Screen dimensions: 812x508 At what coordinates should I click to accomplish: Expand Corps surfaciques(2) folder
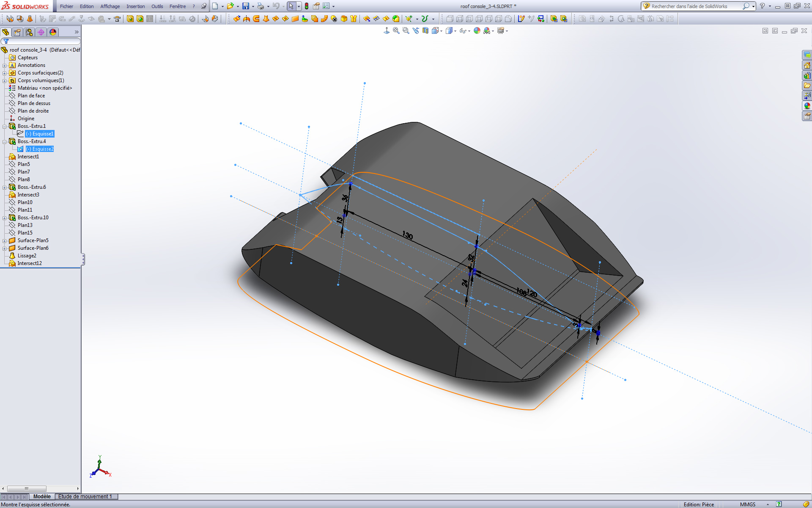5,73
